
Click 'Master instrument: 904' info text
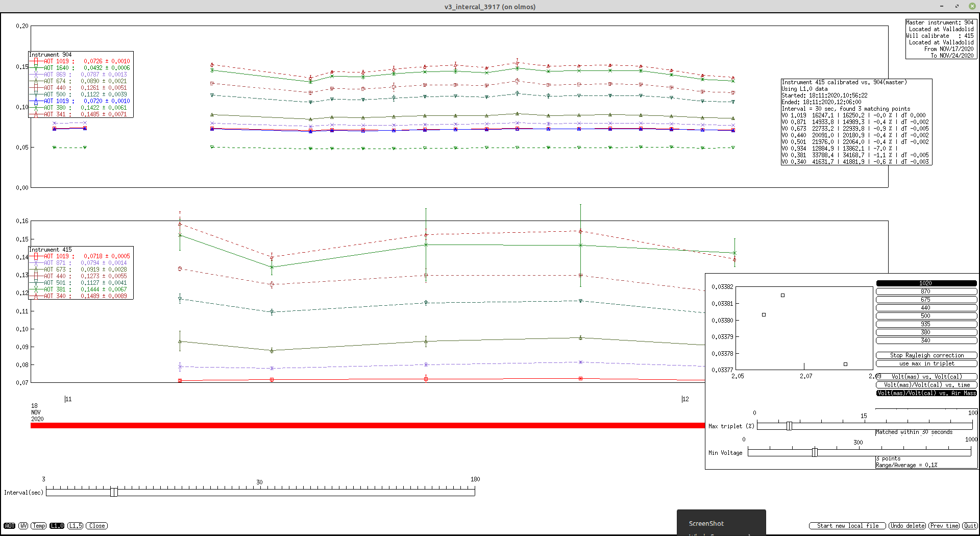pos(940,22)
